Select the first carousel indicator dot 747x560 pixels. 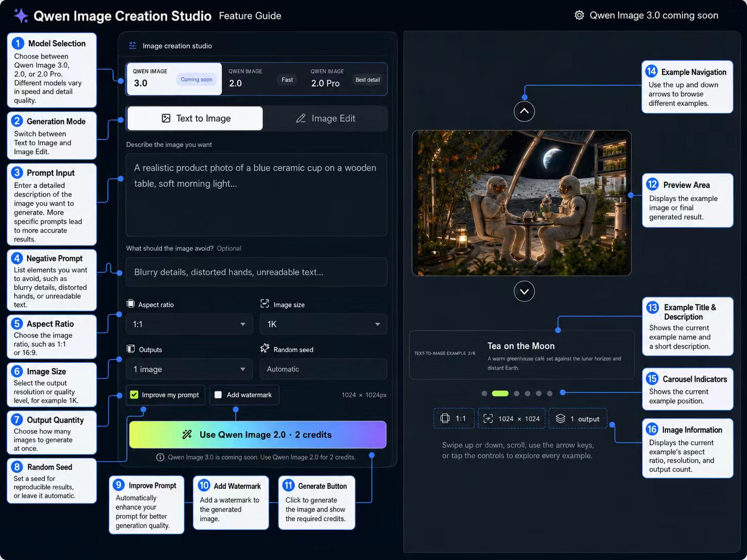coord(484,393)
